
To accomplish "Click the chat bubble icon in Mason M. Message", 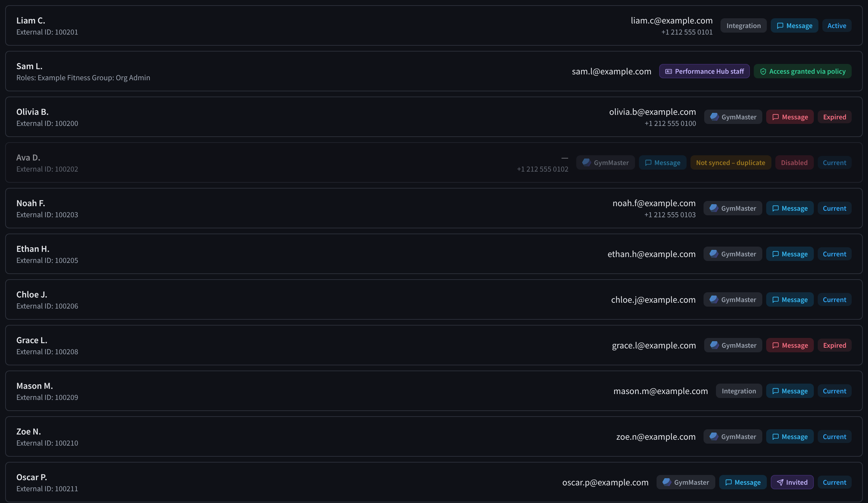I will (x=775, y=391).
